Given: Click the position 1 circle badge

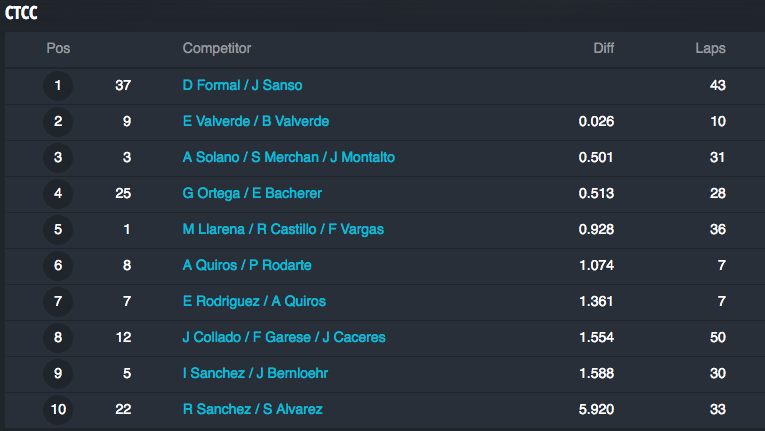Looking at the screenshot, I should click(58, 86).
